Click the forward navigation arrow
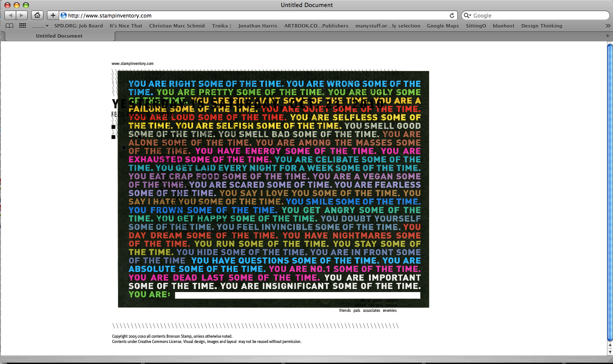Image resolution: width=613 pixels, height=364 pixels. 22,15
